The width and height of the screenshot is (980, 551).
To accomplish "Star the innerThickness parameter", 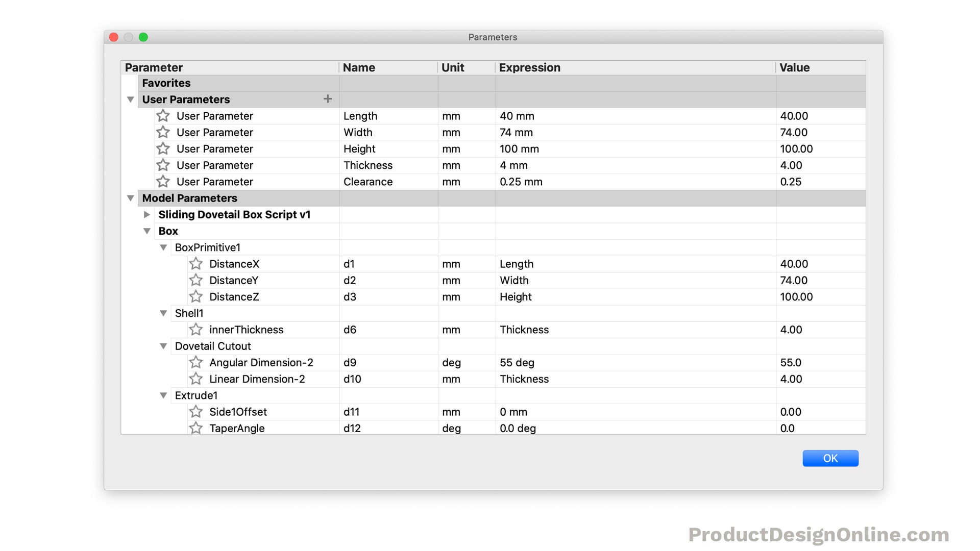I will coord(195,330).
